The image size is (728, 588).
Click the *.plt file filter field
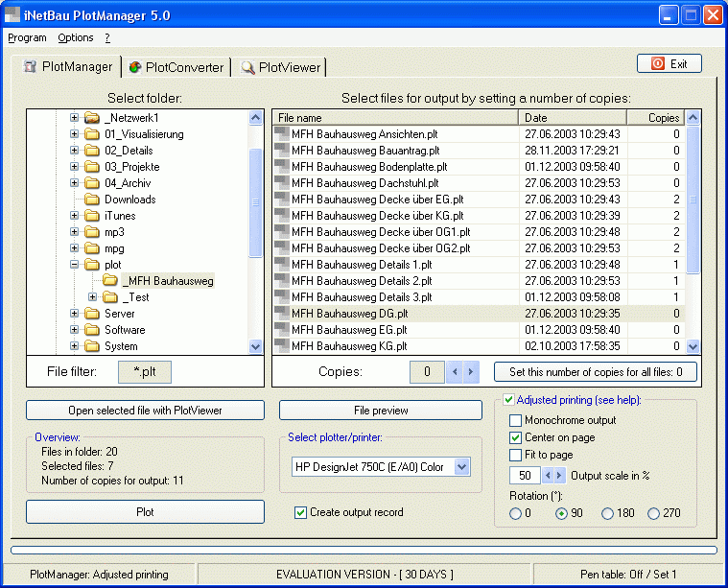pyautogui.click(x=145, y=372)
